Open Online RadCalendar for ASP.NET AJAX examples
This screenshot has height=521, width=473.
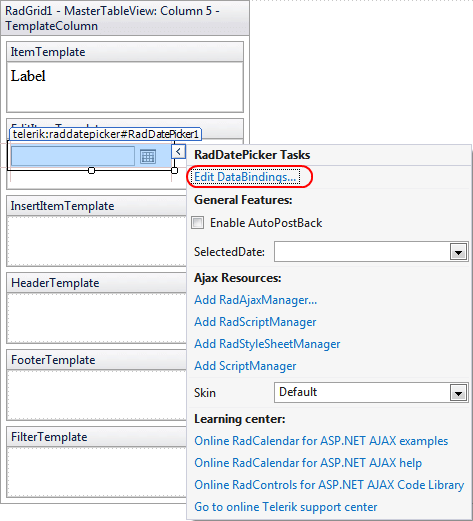coord(321,441)
